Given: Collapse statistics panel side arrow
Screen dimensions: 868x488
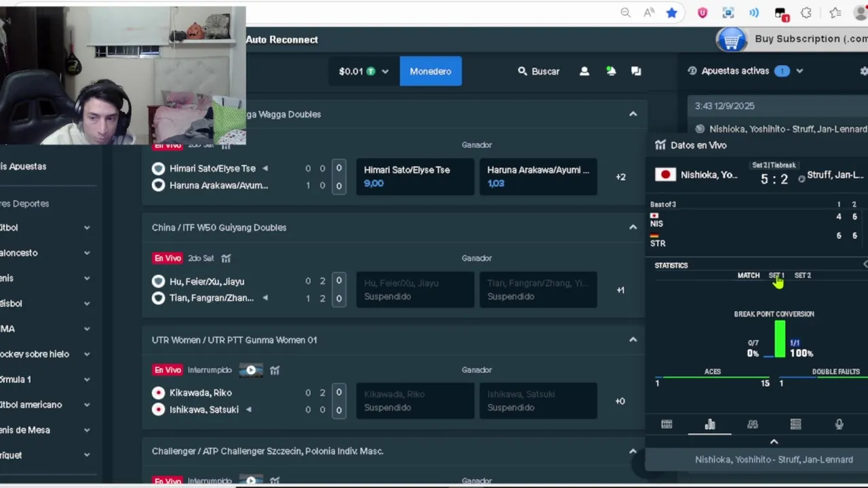Looking at the screenshot, I should tap(865, 264).
